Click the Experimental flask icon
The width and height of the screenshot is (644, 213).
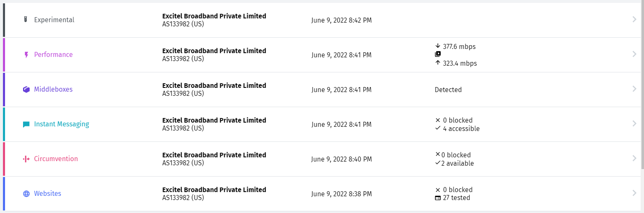[26, 20]
